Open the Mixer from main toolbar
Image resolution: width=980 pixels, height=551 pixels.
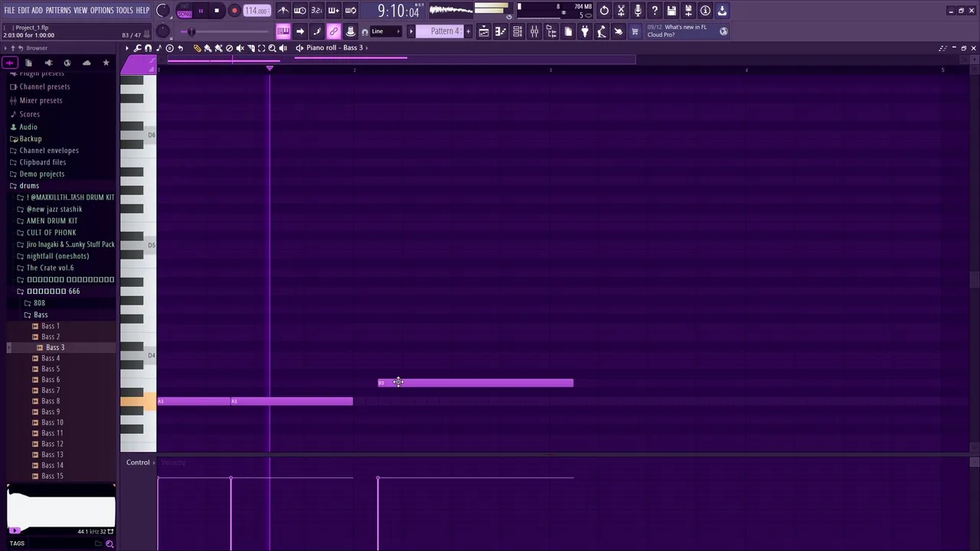tap(534, 31)
